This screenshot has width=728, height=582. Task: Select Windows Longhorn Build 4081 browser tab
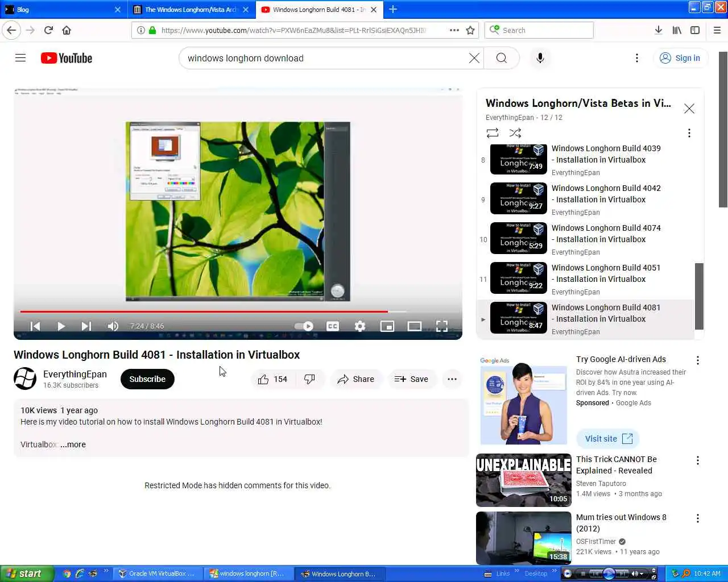[x=318, y=10]
